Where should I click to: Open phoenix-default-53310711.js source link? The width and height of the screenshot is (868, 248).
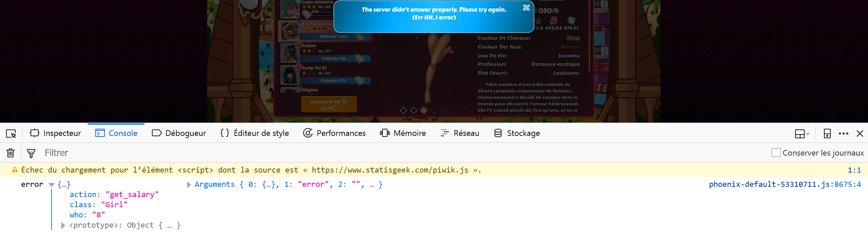(785, 184)
